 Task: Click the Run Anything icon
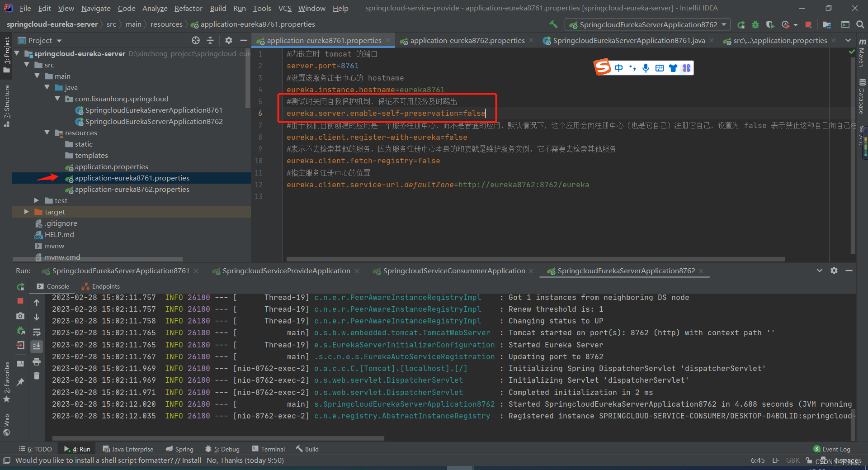point(845,24)
